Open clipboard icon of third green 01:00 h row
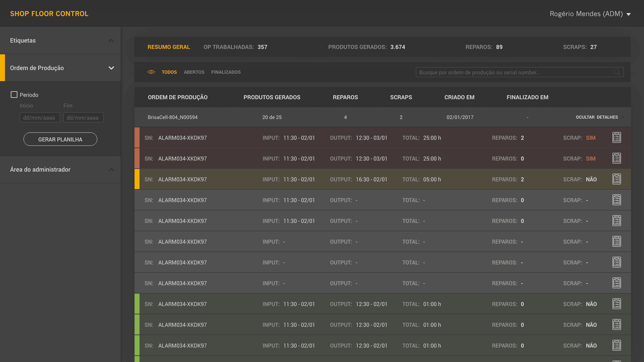The width and height of the screenshot is (644, 362). pyautogui.click(x=616, y=345)
